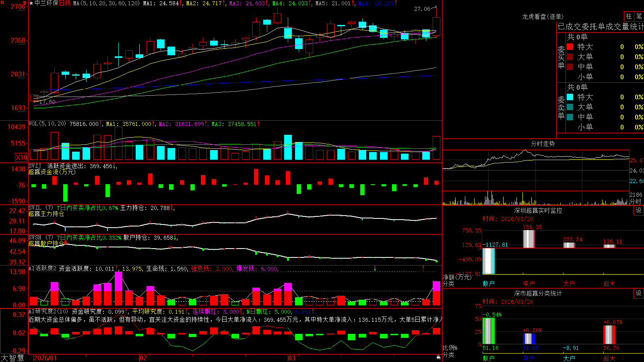This screenshot has width=644, height=362.
Task: Click the 大户 bar valued 233.34
Action: (x=569, y=245)
